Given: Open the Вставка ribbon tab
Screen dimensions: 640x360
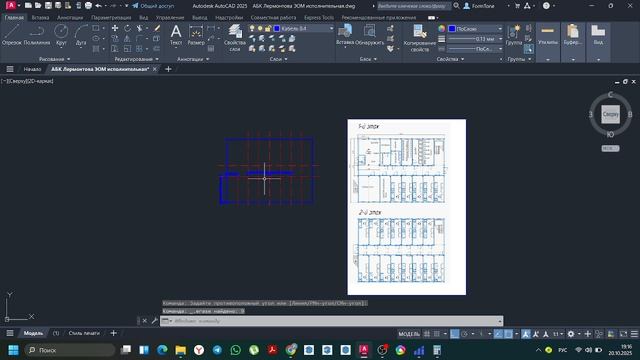Looking at the screenshot, I should coord(40,18).
